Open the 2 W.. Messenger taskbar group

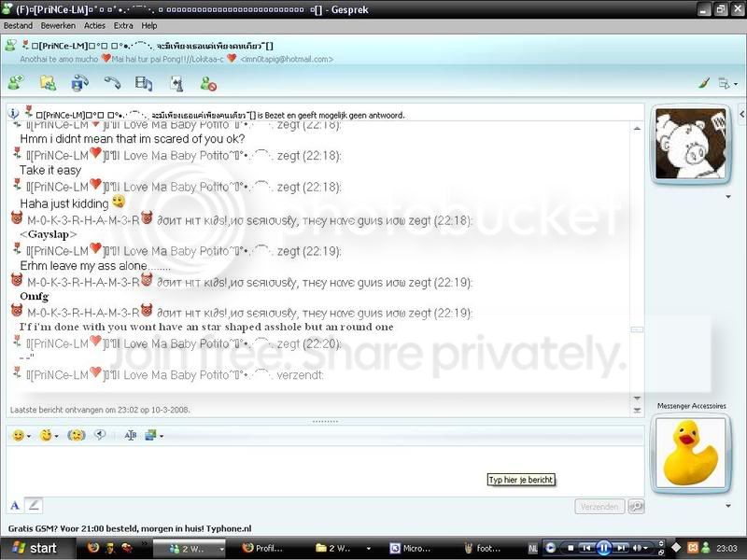pos(190,549)
